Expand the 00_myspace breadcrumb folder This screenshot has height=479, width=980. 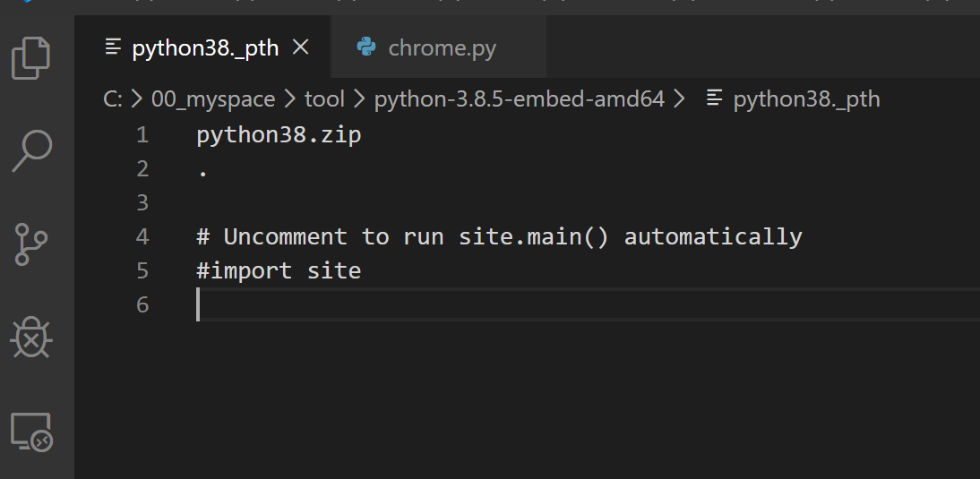pos(213,99)
